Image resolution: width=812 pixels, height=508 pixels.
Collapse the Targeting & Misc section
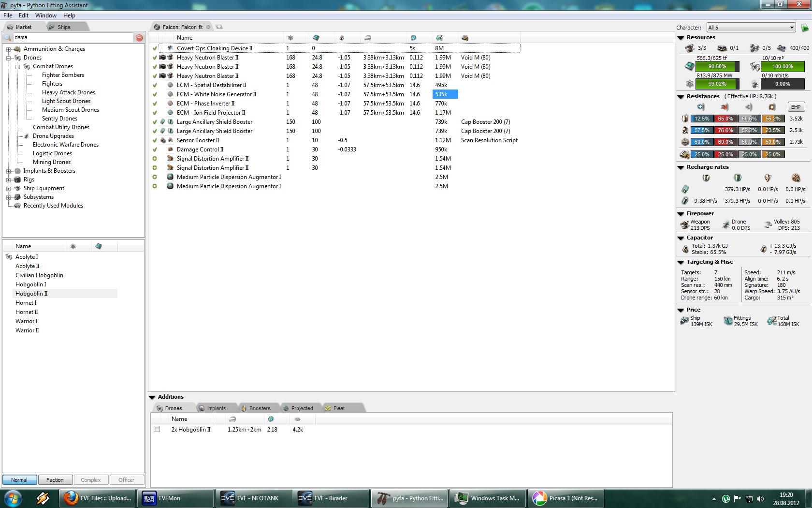click(x=681, y=262)
